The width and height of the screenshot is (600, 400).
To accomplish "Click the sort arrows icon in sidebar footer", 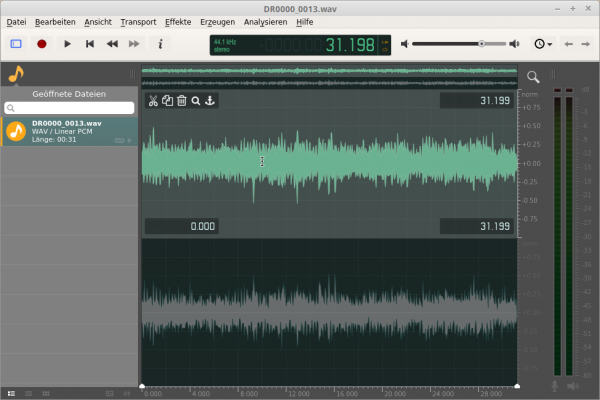I will click(x=127, y=393).
